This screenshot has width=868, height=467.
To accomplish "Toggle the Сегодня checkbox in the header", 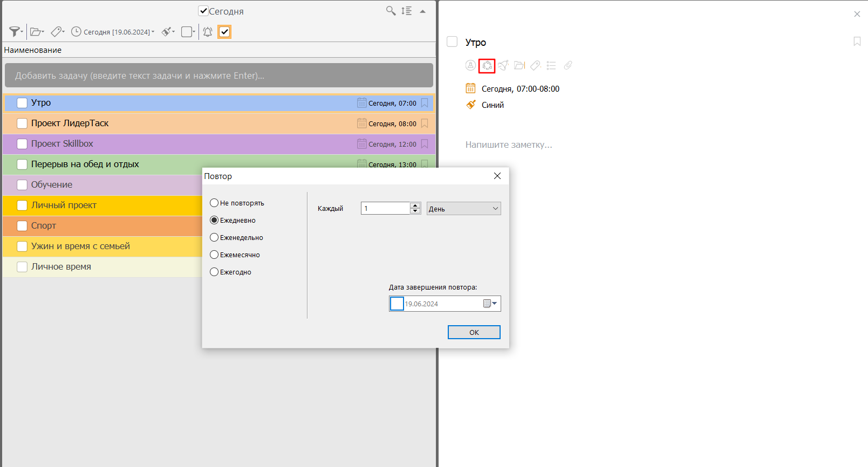I will [203, 11].
